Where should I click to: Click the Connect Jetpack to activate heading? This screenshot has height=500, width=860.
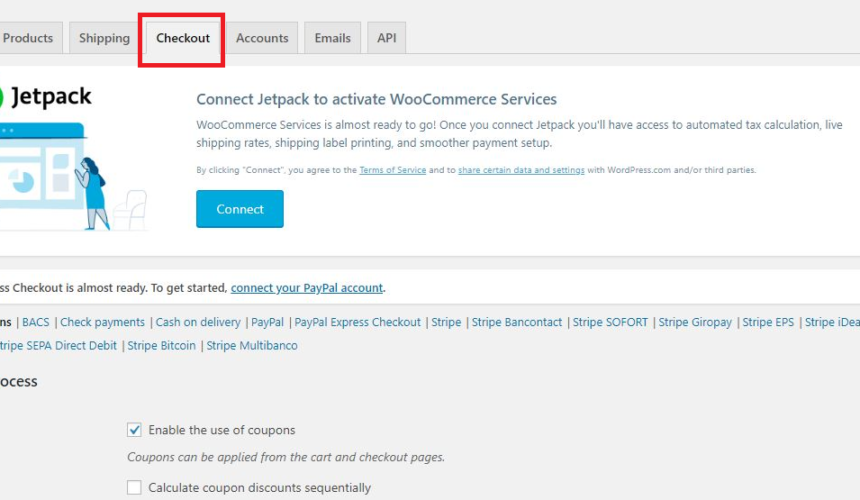point(376,99)
